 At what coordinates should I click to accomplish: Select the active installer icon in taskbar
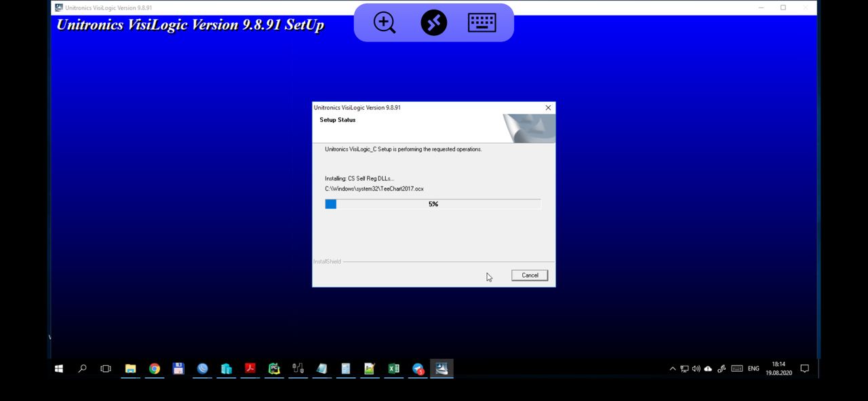pyautogui.click(x=441, y=368)
